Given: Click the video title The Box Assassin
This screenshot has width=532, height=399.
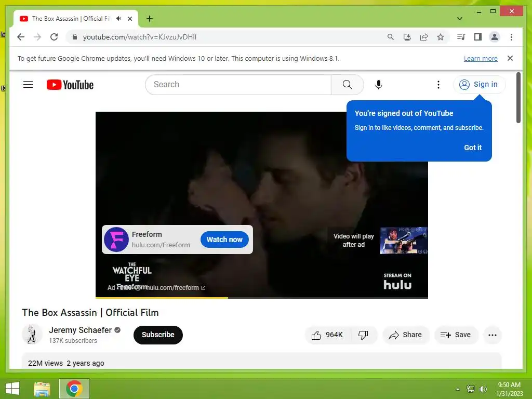Looking at the screenshot, I should (90, 312).
